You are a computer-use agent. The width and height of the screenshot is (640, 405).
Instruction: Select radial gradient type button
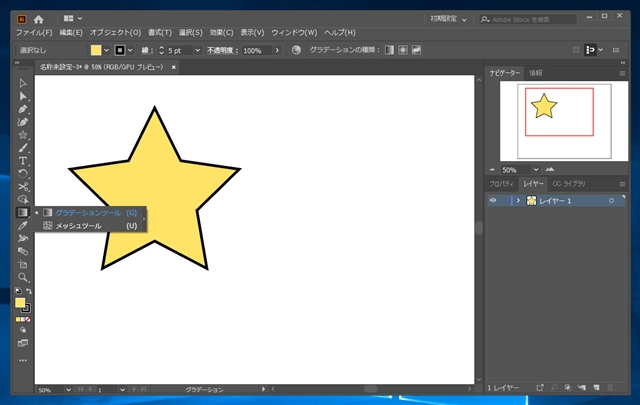[x=403, y=50]
